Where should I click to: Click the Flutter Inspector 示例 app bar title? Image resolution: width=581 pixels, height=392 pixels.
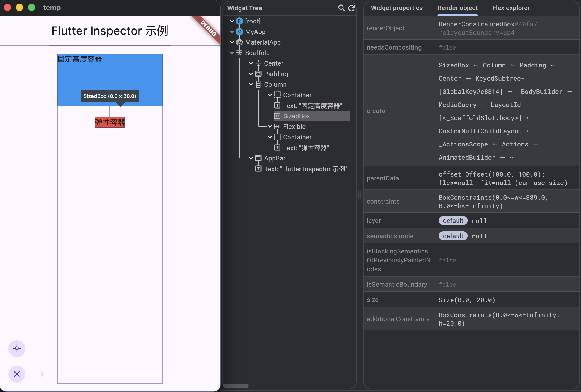[110, 31]
